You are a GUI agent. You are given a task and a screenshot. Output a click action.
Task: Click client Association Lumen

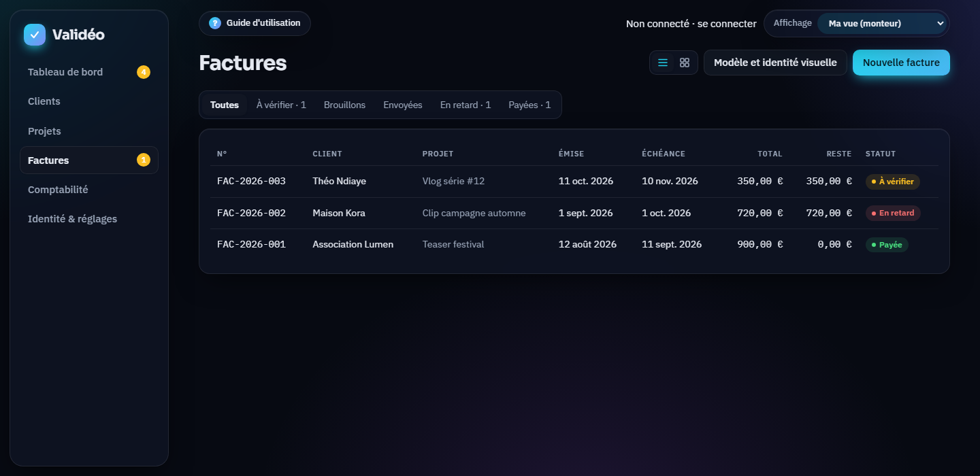(353, 244)
